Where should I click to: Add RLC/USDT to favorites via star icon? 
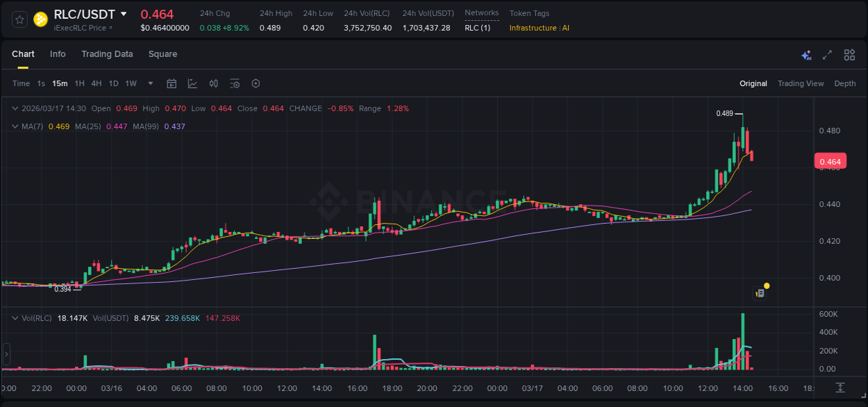[19, 19]
